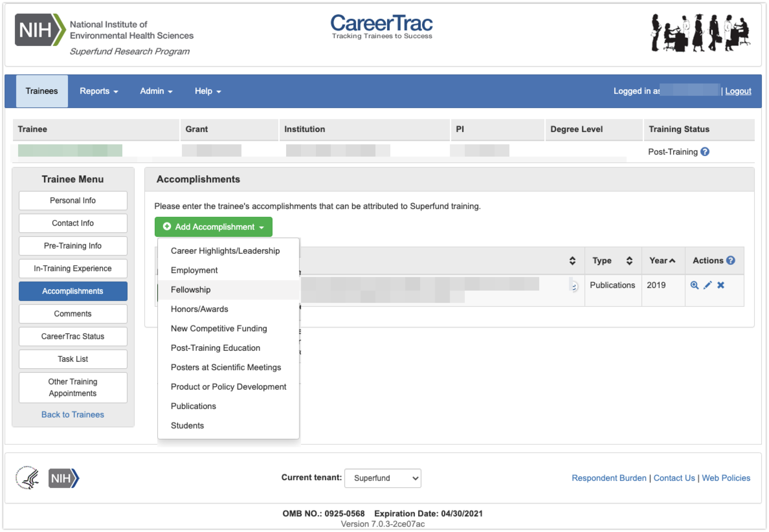Click the Back to Trainees link

(73, 414)
